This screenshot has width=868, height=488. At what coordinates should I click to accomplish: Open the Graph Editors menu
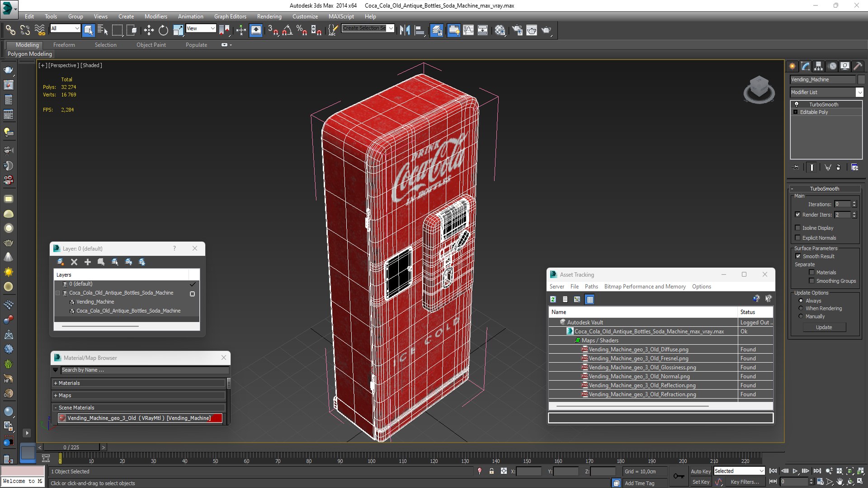tap(230, 16)
